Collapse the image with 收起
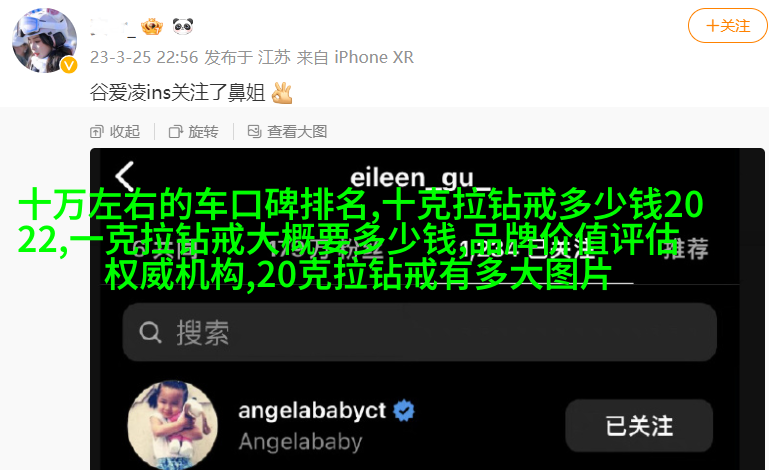Image resolution: width=769 pixels, height=470 pixels. point(115,131)
